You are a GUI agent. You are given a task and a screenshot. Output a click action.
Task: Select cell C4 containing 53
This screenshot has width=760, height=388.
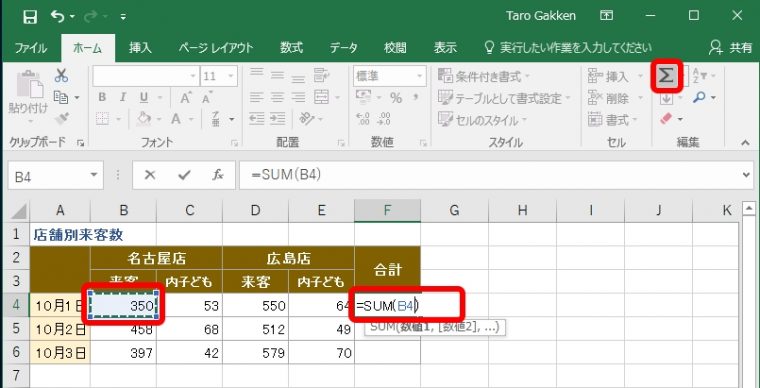[190, 306]
